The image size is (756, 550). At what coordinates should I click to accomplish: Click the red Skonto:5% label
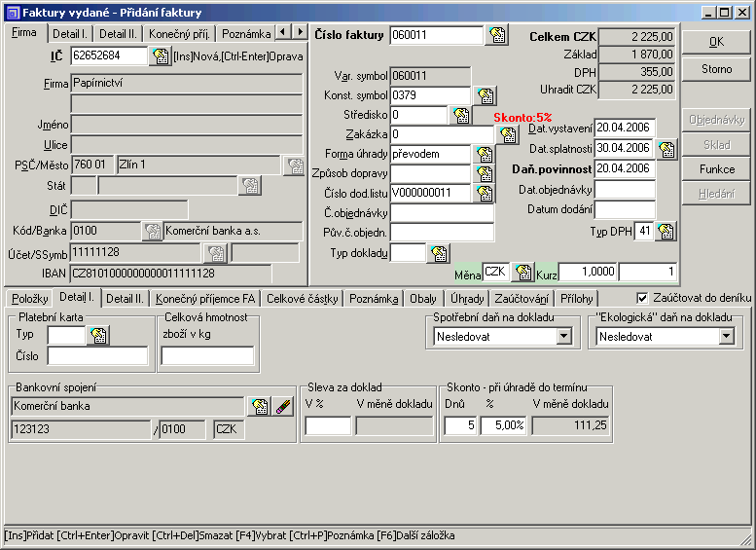[522, 117]
